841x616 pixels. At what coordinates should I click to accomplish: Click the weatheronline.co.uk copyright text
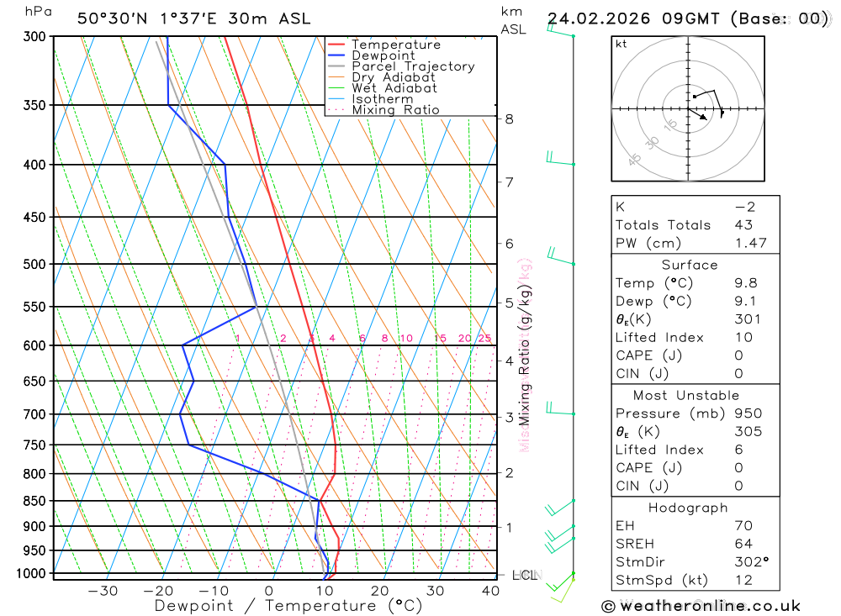(x=701, y=607)
